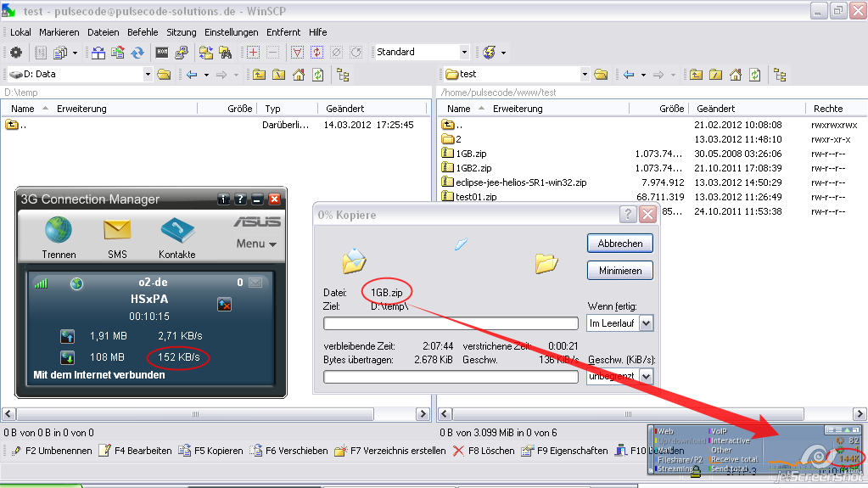Click the blue circular arrows refresh icon
Image resolution: width=868 pixels, height=488 pixels.
tap(137, 52)
